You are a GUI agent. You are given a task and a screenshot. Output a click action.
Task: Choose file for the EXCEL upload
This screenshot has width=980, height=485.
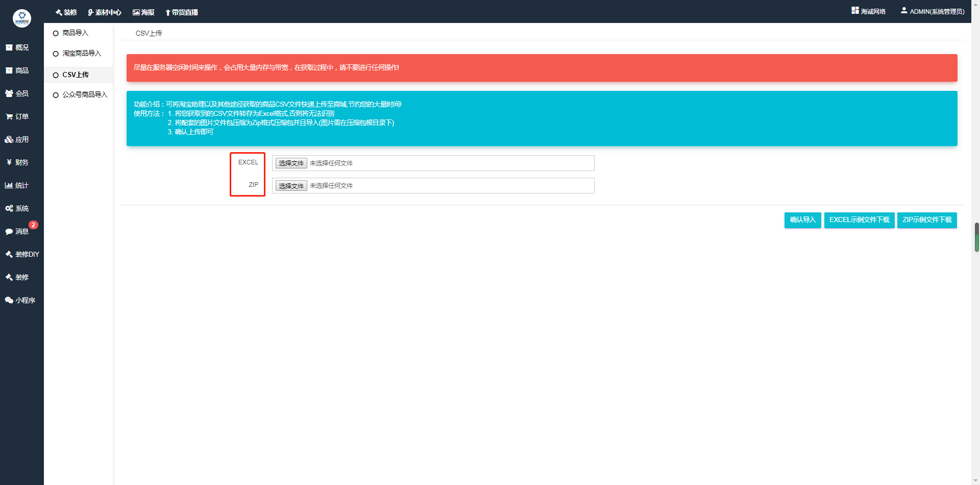(291, 163)
